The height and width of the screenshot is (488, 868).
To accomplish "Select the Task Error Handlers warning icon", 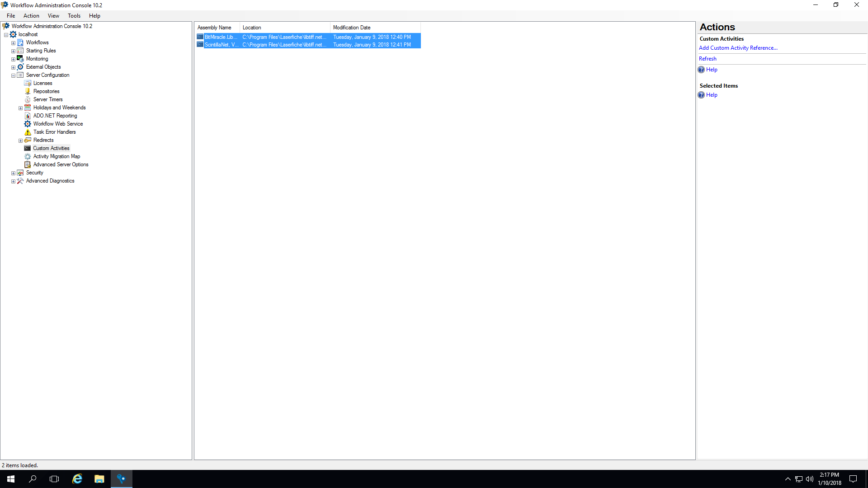I will click(28, 132).
